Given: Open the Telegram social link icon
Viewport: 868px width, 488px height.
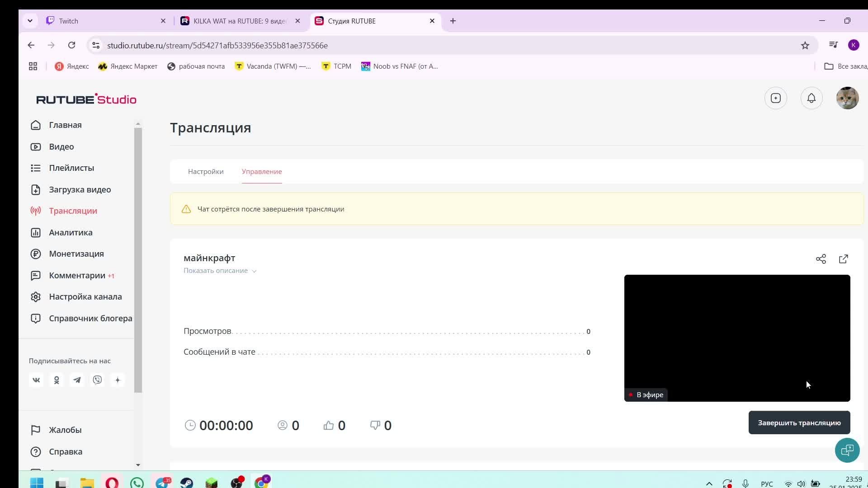Looking at the screenshot, I should (77, 380).
